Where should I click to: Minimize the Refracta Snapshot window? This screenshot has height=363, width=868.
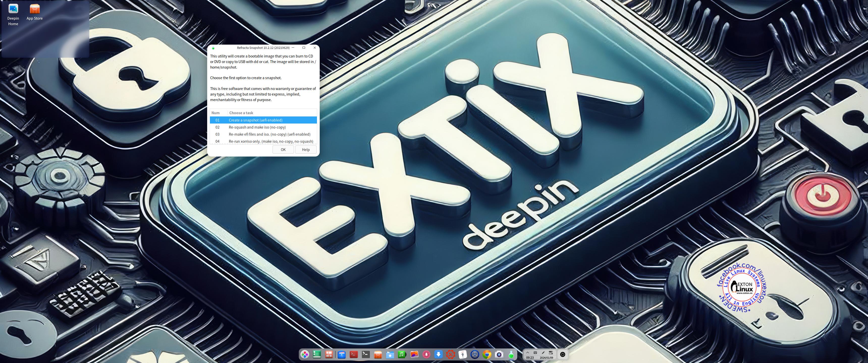(293, 48)
